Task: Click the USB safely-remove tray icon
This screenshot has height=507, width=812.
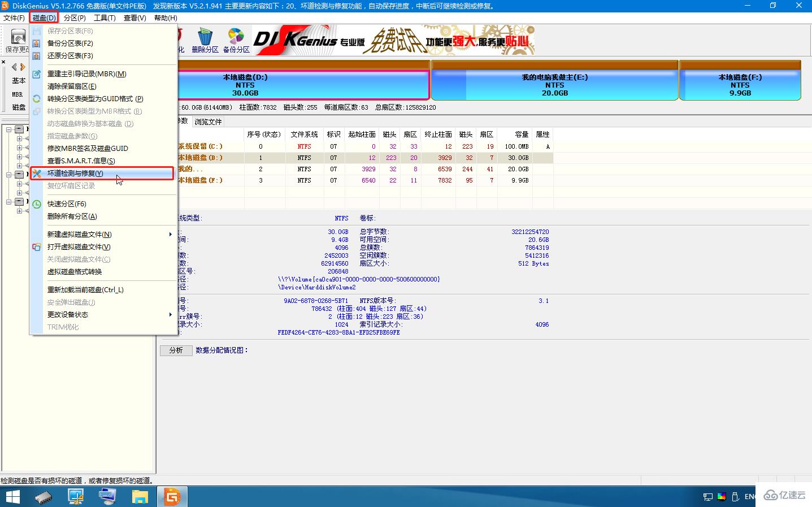Action: tap(735, 497)
